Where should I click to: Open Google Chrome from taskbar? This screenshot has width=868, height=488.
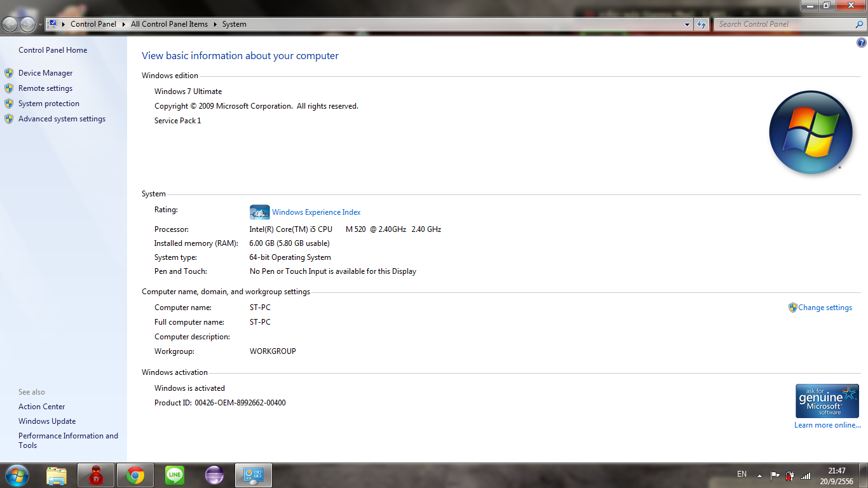click(x=135, y=475)
